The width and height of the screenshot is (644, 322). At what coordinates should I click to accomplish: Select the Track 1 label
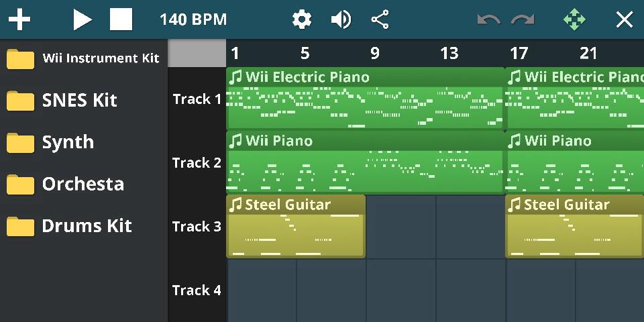pos(197,99)
